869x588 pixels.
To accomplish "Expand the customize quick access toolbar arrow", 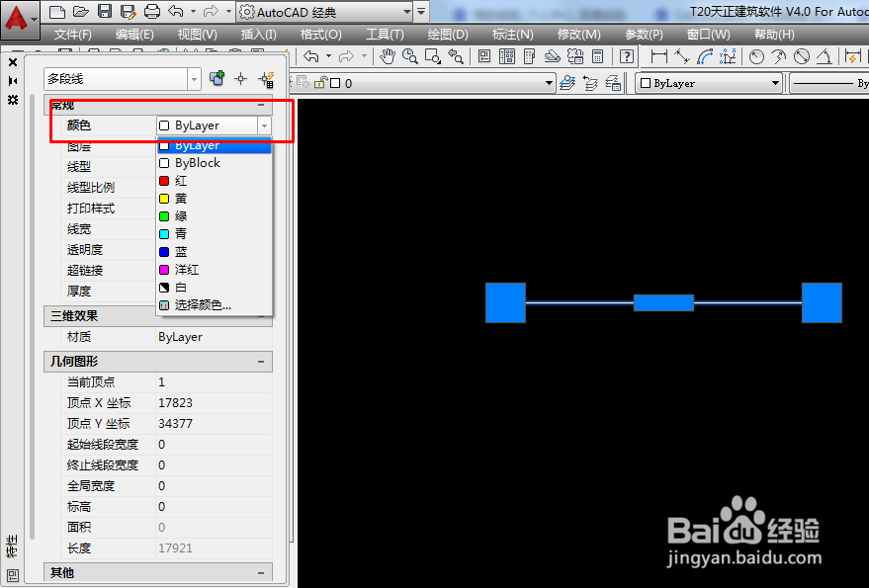I will 421,12.
